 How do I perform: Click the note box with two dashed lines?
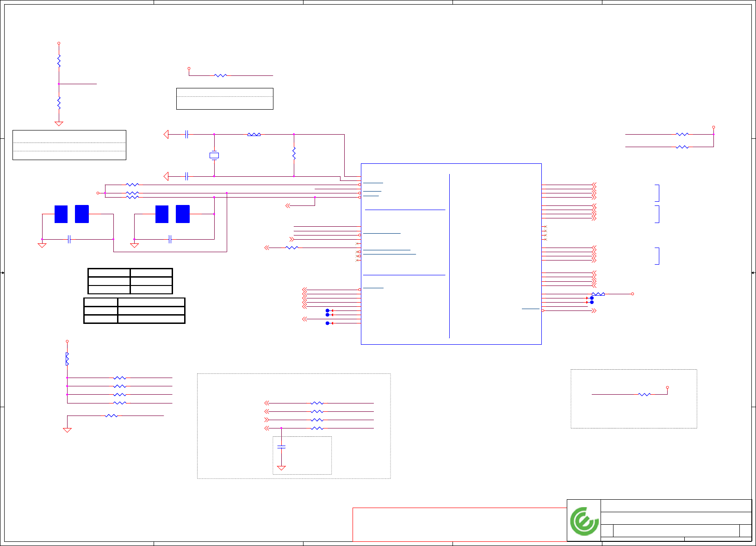tap(69, 145)
